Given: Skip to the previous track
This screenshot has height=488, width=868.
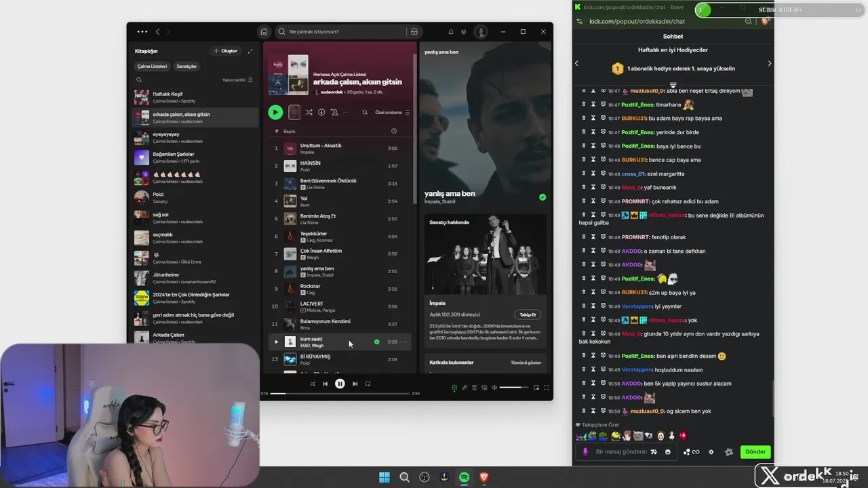Looking at the screenshot, I should tap(325, 384).
